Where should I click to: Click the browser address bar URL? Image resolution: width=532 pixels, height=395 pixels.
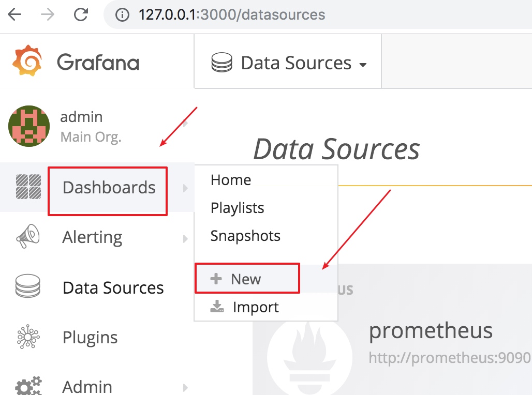tap(232, 14)
